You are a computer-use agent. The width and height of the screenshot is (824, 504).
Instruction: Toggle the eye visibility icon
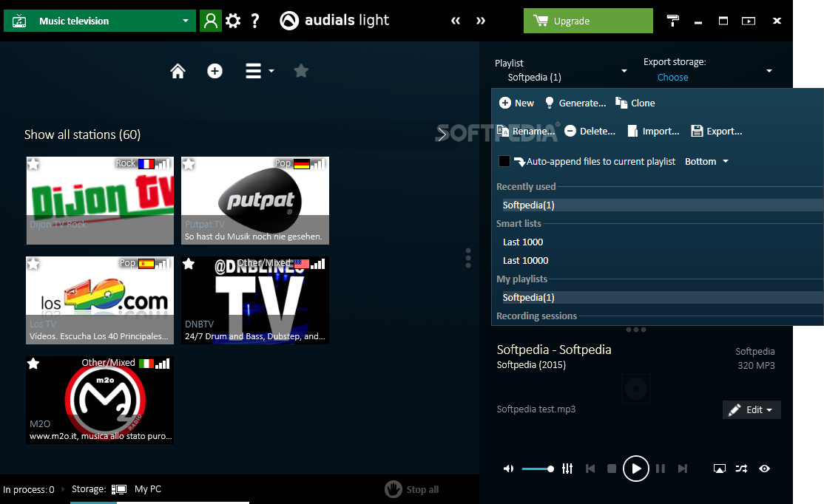coord(765,469)
